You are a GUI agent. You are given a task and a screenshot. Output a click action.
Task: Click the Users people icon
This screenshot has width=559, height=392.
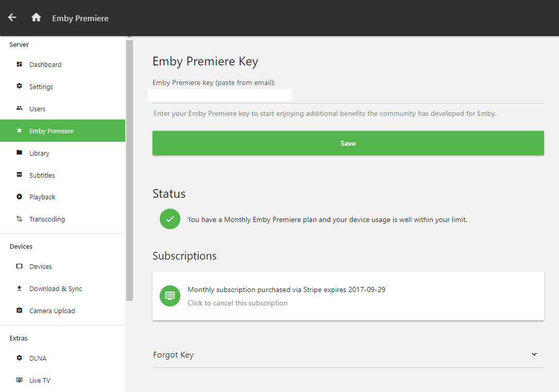pos(19,108)
